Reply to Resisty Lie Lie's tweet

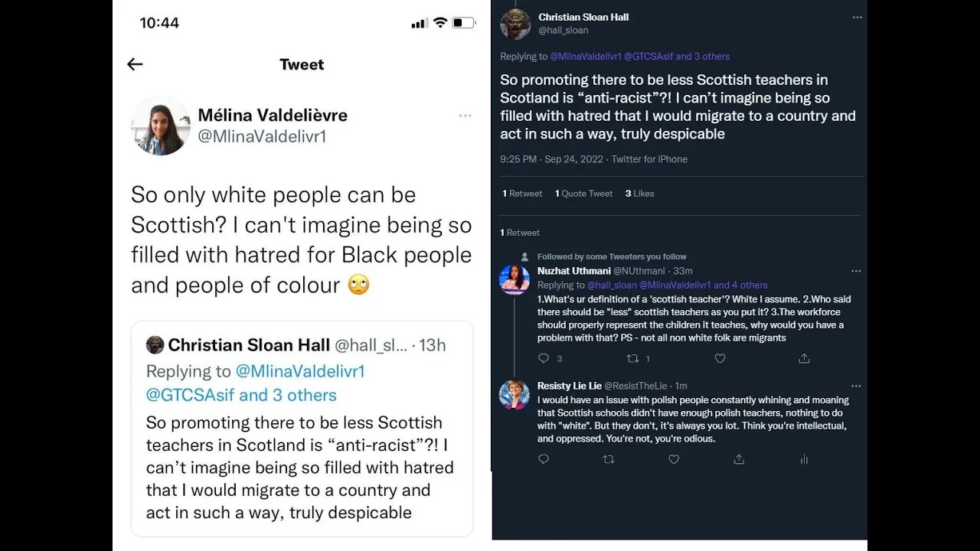(544, 459)
